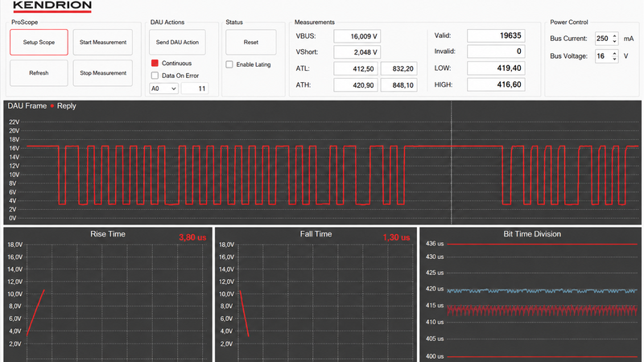Send DAU Action
Image resolution: width=644 pixels, height=362 pixels.
177,42
